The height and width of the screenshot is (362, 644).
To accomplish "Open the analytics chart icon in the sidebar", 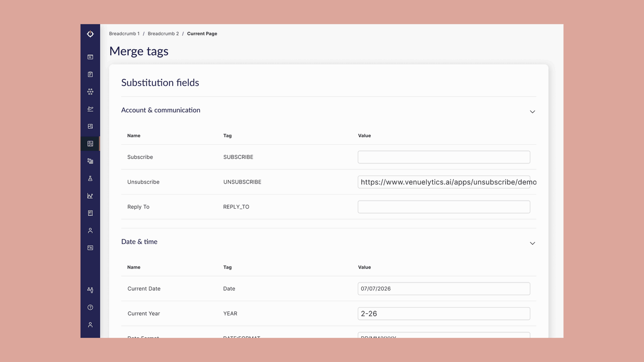I will tap(90, 196).
